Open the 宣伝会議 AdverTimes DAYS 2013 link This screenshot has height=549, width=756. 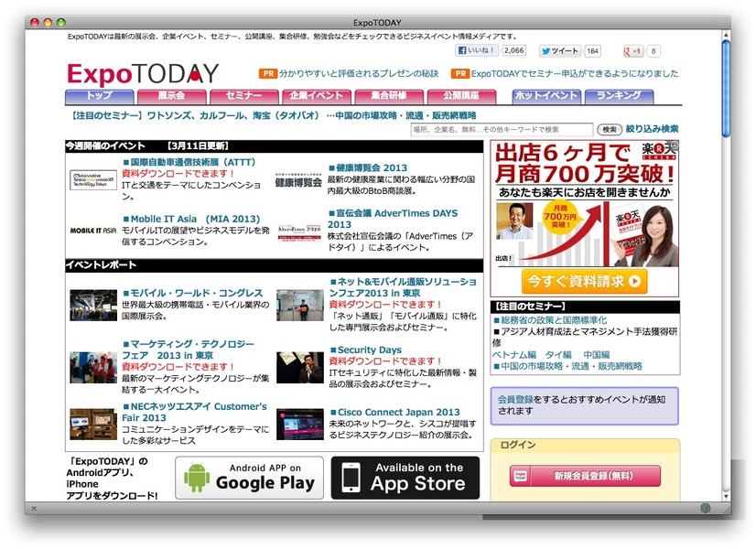(393, 219)
